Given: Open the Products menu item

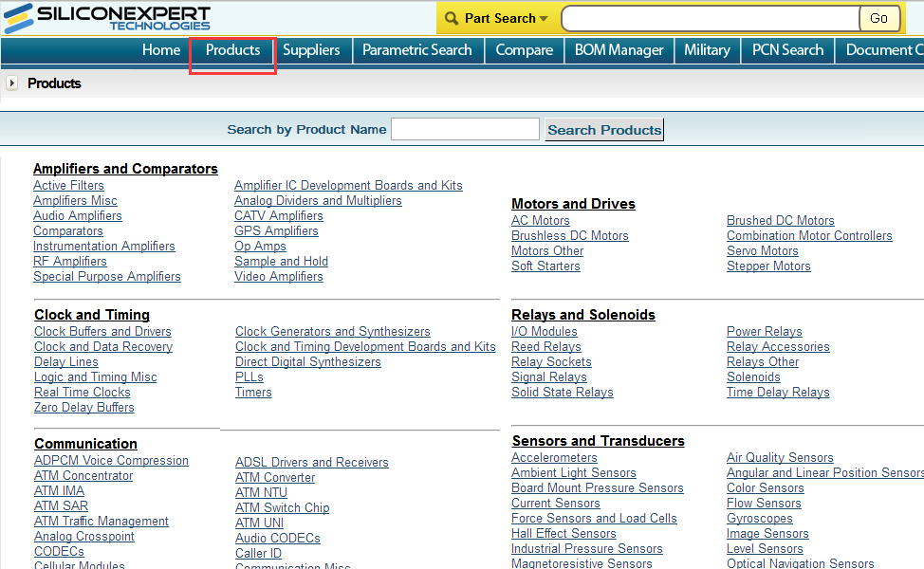Looking at the screenshot, I should [x=232, y=50].
